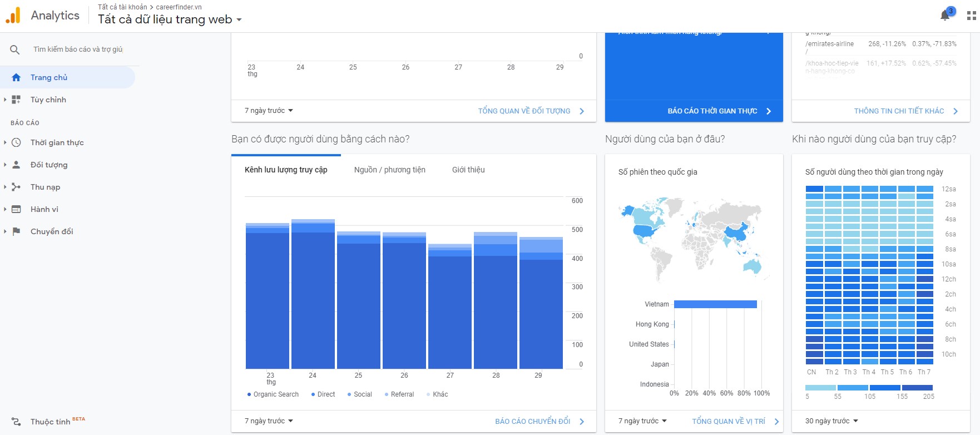
Task: Click the Tùy chỉnh dashboard icon
Action: pyautogui.click(x=16, y=100)
